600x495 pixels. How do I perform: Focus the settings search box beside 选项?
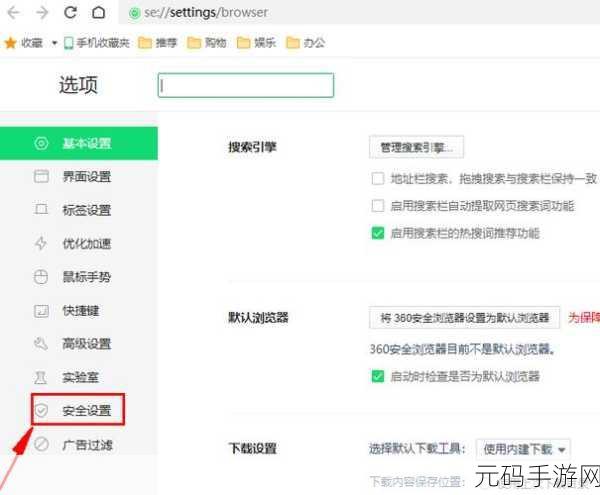point(246,85)
